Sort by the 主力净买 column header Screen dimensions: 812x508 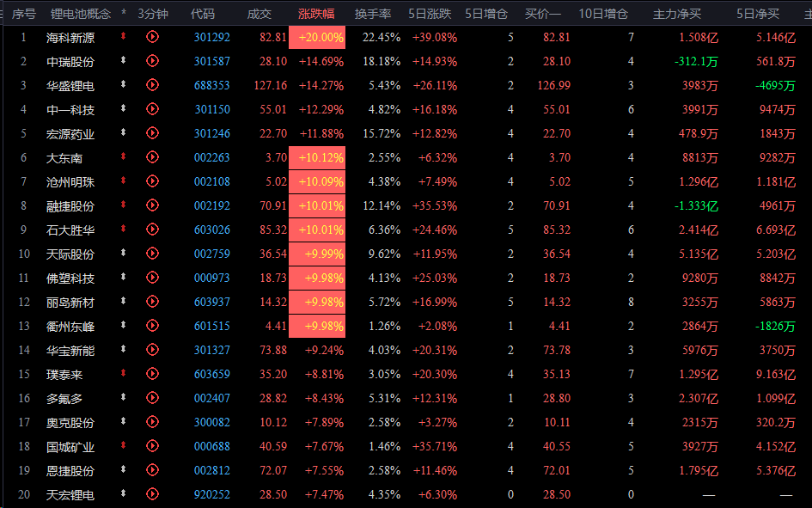pyautogui.click(x=677, y=14)
